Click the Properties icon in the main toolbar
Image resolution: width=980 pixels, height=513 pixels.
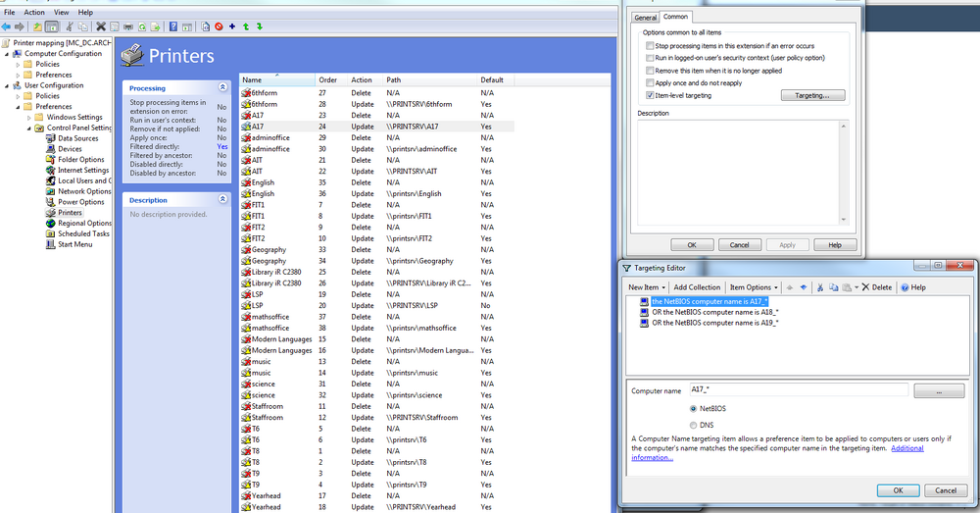pyautogui.click(x=115, y=26)
